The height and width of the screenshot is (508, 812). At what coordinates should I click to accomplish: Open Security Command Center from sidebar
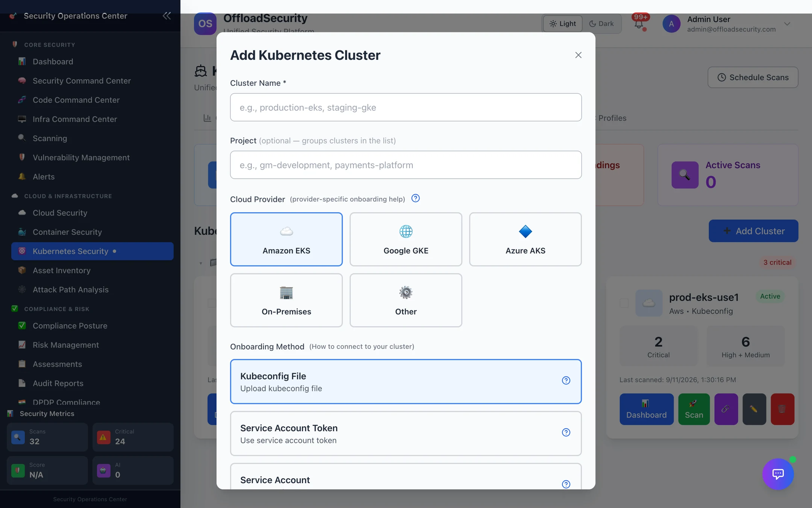(92, 81)
